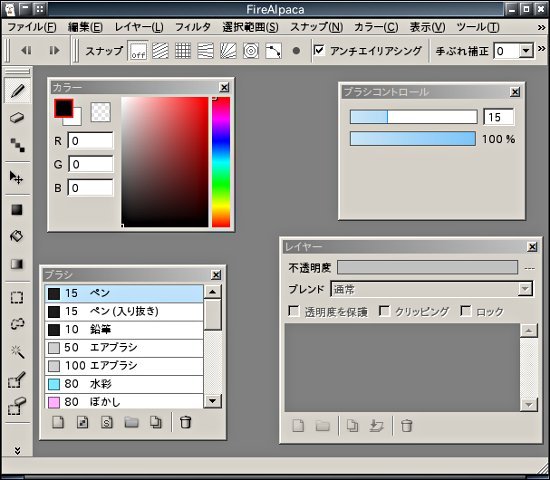Expand the top toolbar overflow chevron
This screenshot has height=480, width=550.
542,48
